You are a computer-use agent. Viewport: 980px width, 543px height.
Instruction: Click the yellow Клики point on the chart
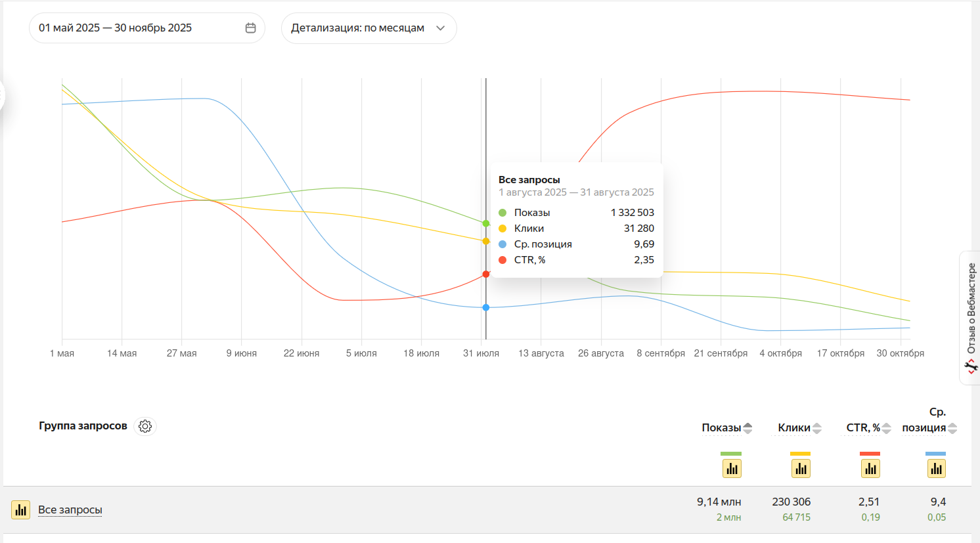click(x=486, y=241)
